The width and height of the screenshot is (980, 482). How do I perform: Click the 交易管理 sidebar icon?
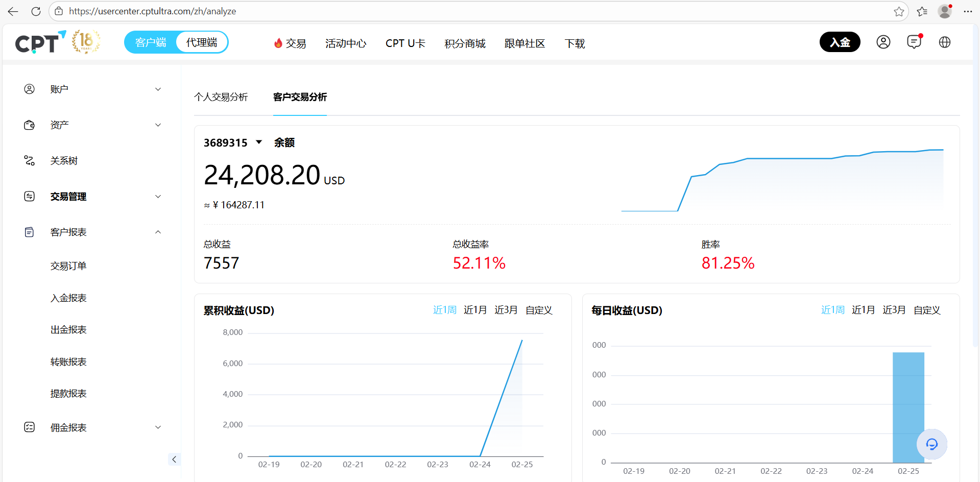tap(30, 197)
